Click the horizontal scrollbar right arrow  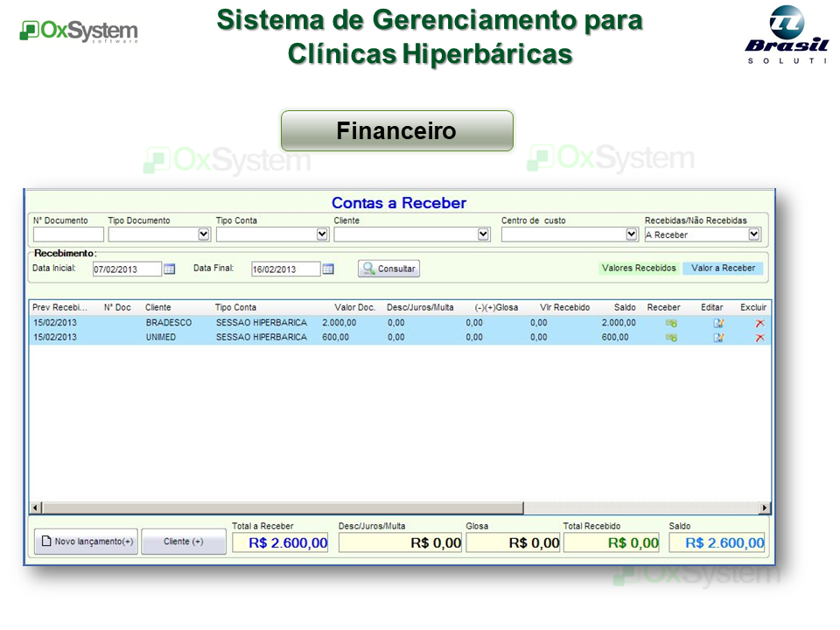pyautogui.click(x=765, y=507)
